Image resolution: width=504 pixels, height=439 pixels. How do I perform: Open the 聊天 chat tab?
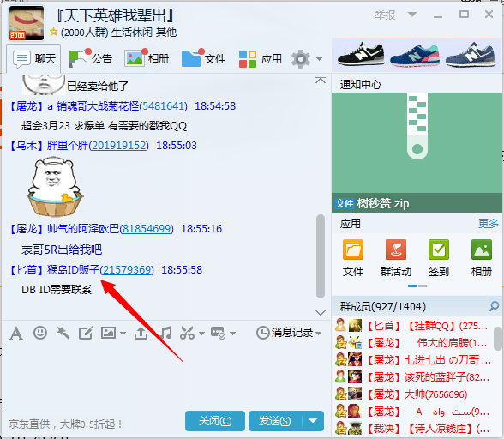pyautogui.click(x=33, y=59)
